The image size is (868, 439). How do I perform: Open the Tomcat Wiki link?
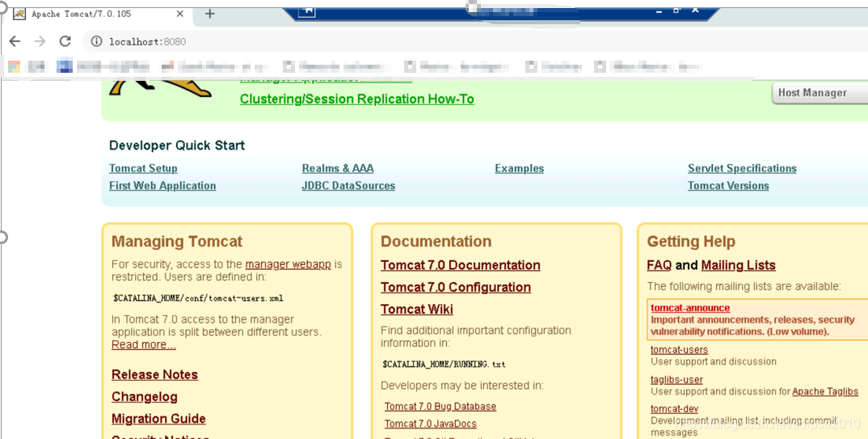[417, 310]
